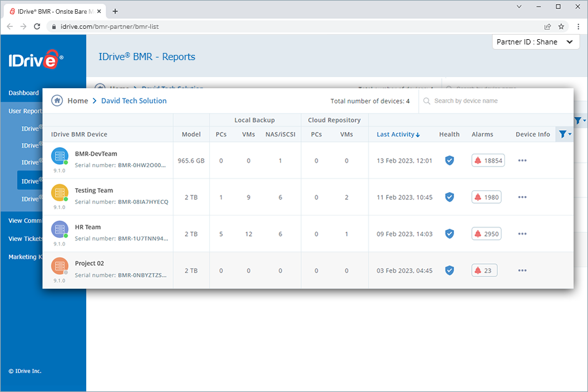The width and height of the screenshot is (588, 392).
Task: Click the address bar URL
Action: [110, 27]
